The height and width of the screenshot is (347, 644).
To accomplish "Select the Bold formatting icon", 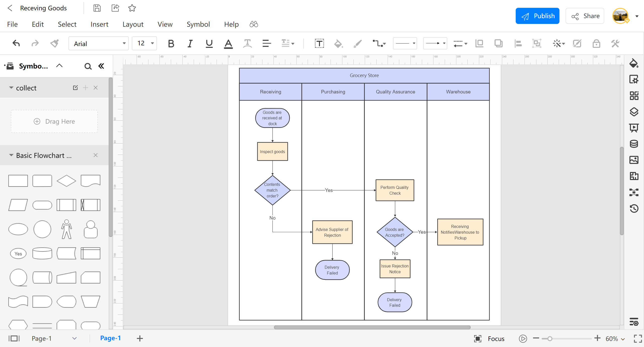I will (x=171, y=44).
